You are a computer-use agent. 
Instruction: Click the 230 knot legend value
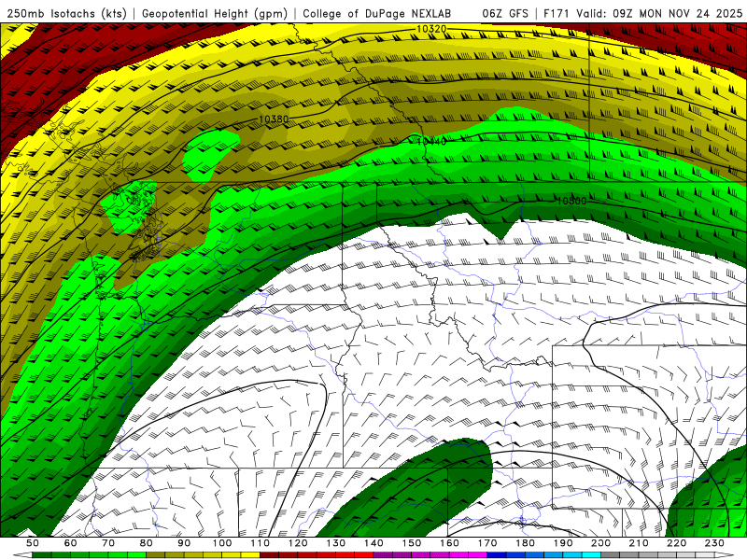[x=714, y=543]
